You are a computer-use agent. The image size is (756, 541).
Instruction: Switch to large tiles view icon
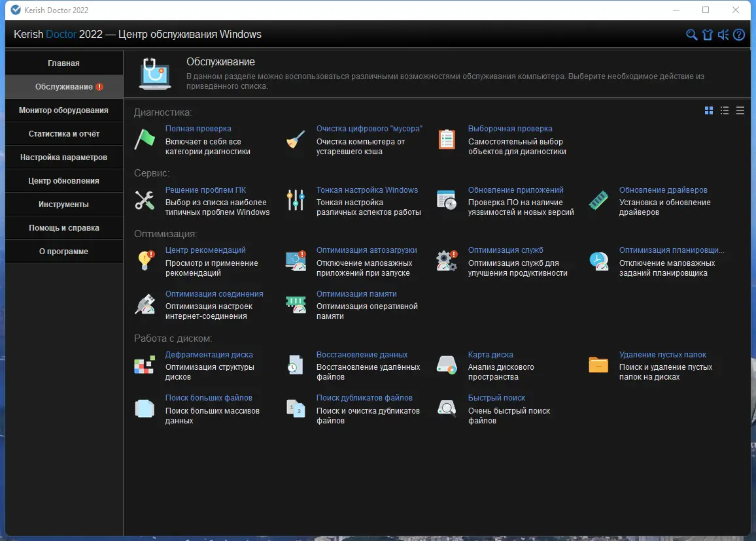(709, 111)
